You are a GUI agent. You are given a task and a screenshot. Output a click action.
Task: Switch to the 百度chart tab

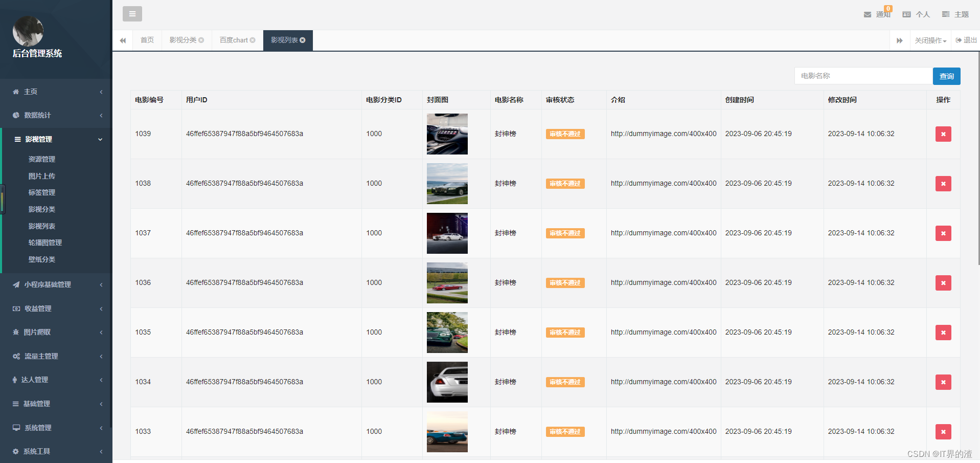(234, 40)
